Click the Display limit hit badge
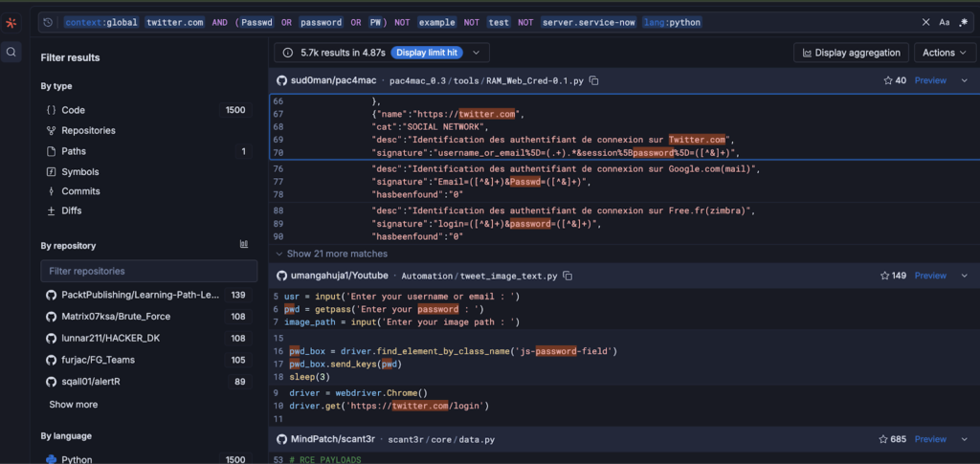 (427, 53)
